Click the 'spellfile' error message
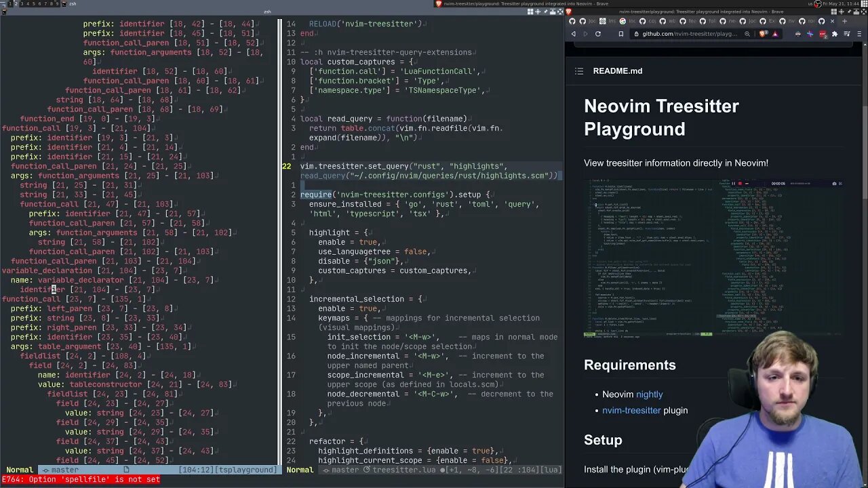The width and height of the screenshot is (868, 488). (x=81, y=479)
